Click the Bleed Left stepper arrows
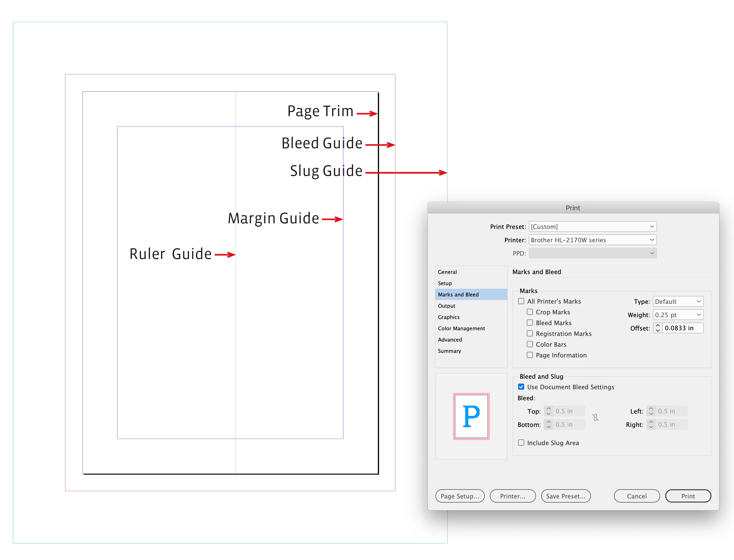This screenshot has width=734, height=560. 651,411
